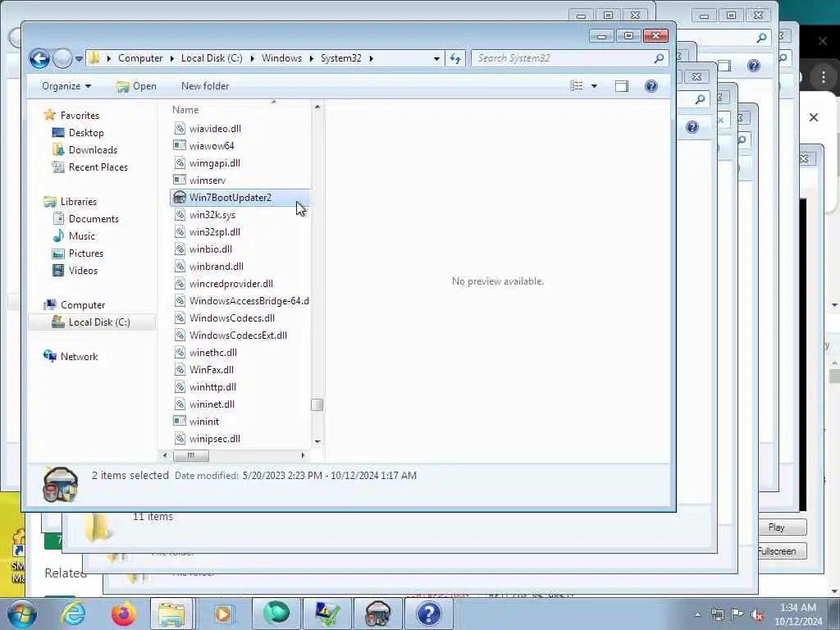Click inside the Search System32 field

[569, 58]
